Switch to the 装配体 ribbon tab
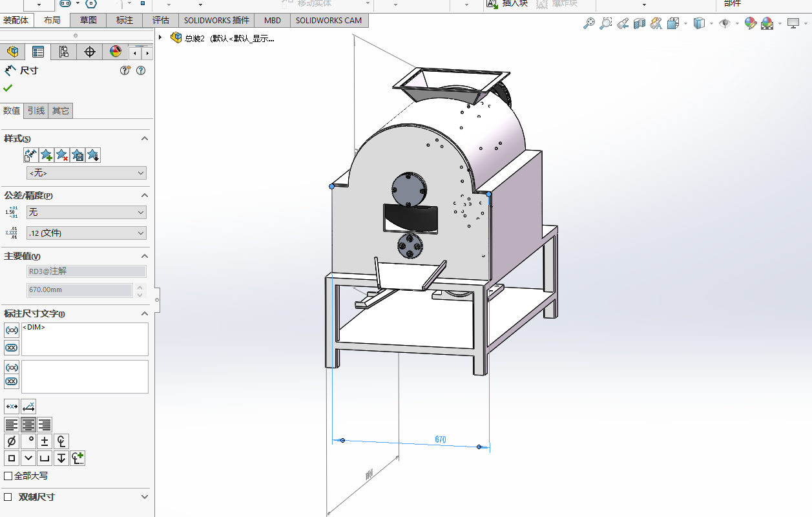The image size is (812, 517). tap(16, 20)
